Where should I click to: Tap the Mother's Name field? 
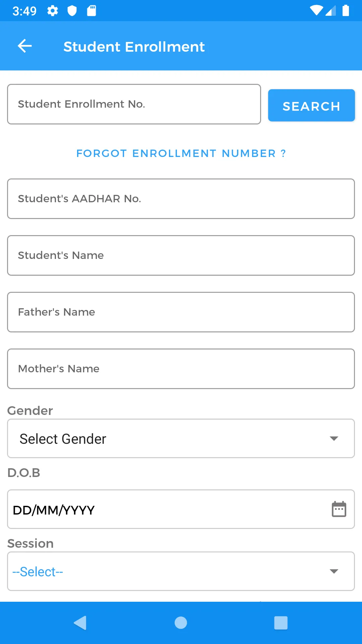click(x=181, y=369)
